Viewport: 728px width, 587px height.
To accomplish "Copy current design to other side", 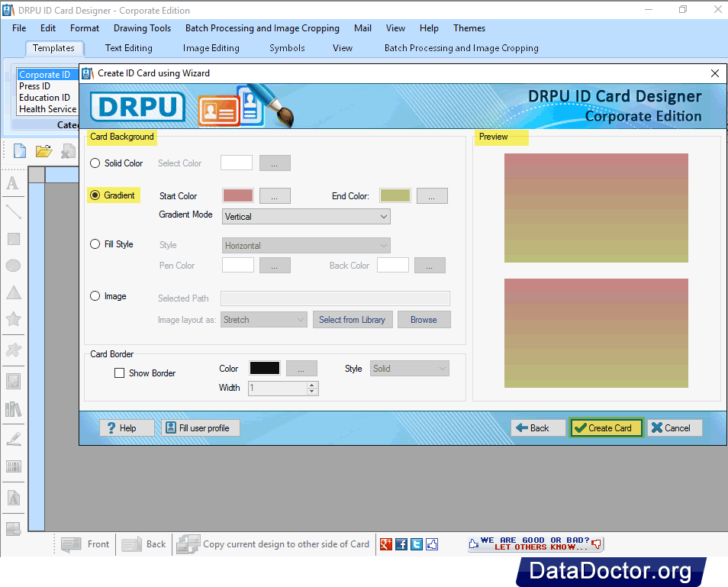I will tap(273, 544).
